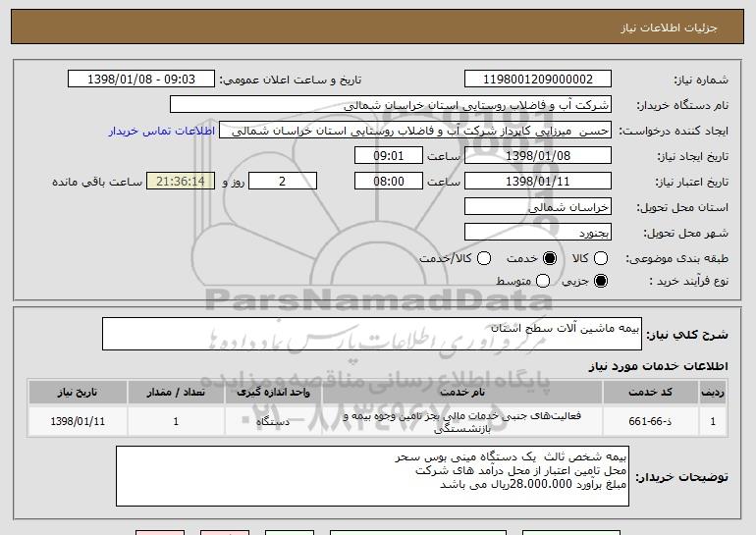
Task: Click the validity date field 1398/01/11
Action: [x=538, y=182]
